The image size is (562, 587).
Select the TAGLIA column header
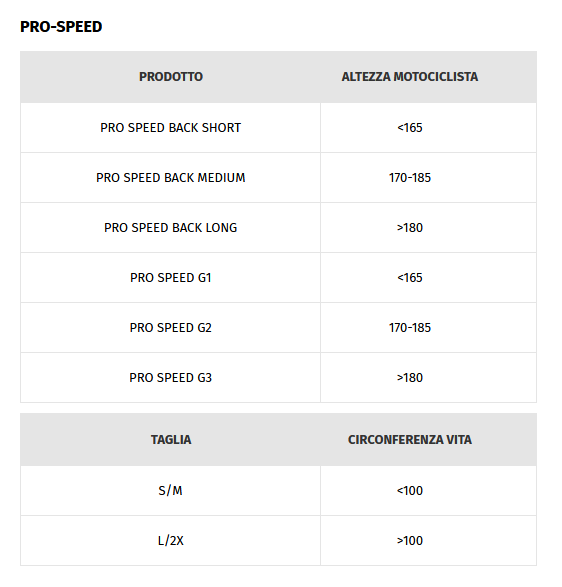[x=171, y=440]
